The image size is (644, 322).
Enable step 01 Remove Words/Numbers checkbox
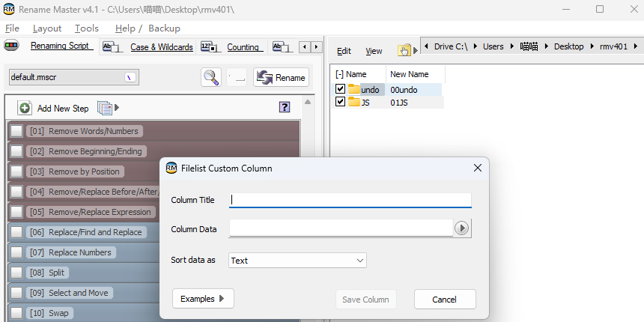16,131
